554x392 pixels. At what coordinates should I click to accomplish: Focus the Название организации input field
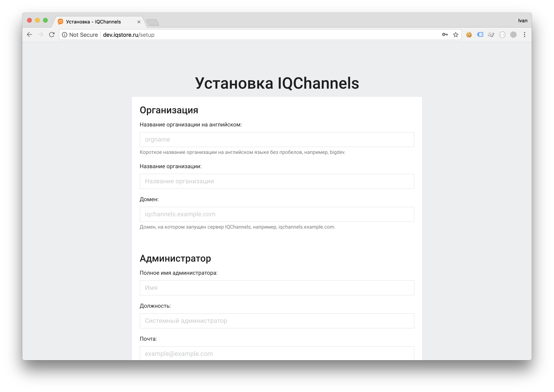(x=277, y=181)
